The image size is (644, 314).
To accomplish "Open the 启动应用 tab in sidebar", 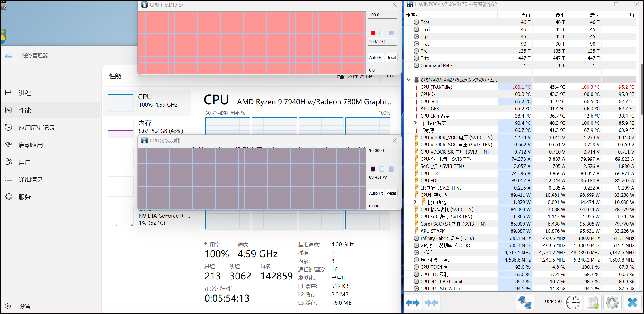I will click(31, 145).
